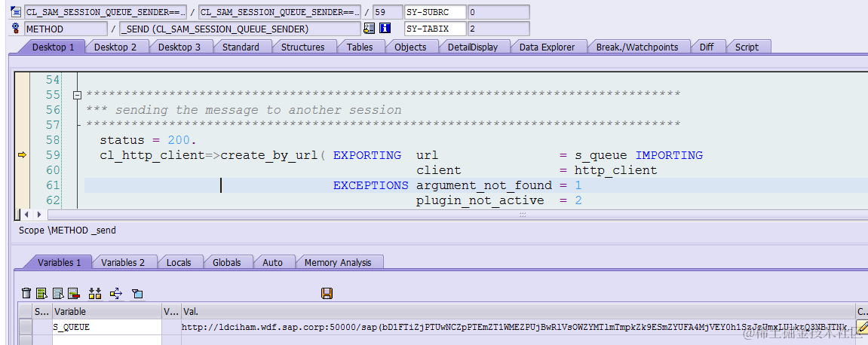
Task: Click the horizontal scrollbar track of the code editor
Action: coord(457,215)
